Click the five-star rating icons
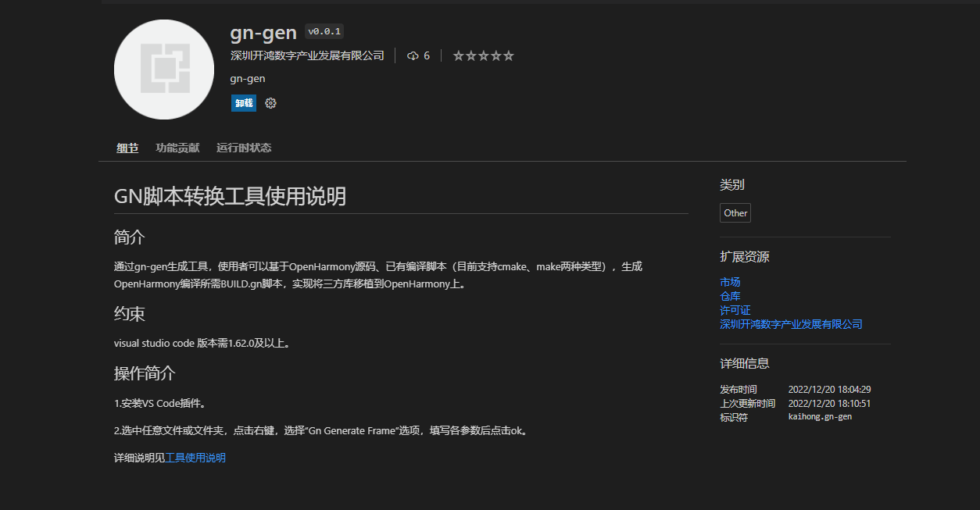980x510 pixels. coord(483,56)
